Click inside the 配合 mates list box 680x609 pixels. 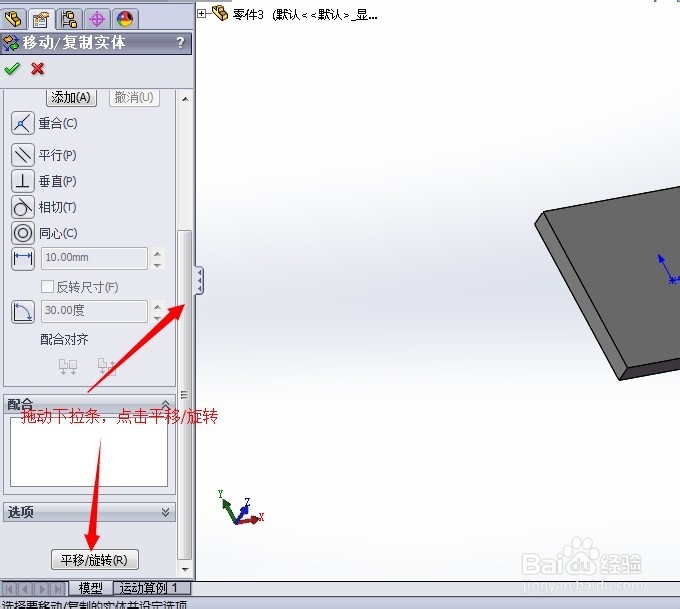coord(89,451)
